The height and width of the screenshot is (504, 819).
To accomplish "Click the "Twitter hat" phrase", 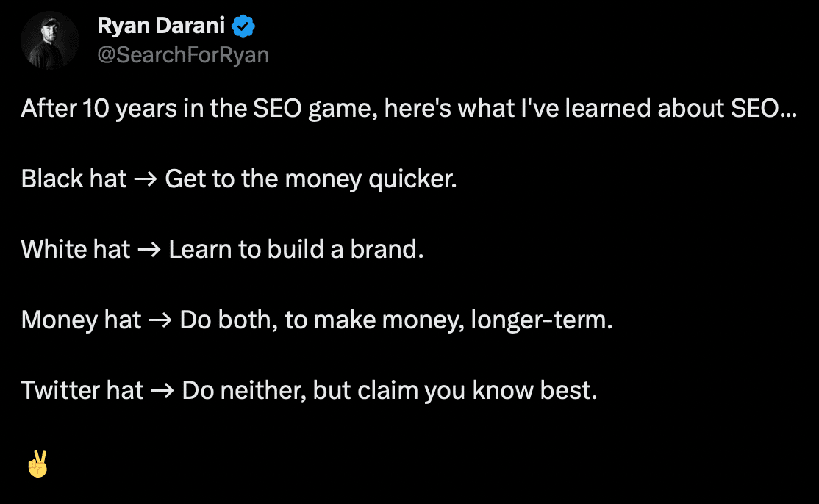I will tap(82, 390).
